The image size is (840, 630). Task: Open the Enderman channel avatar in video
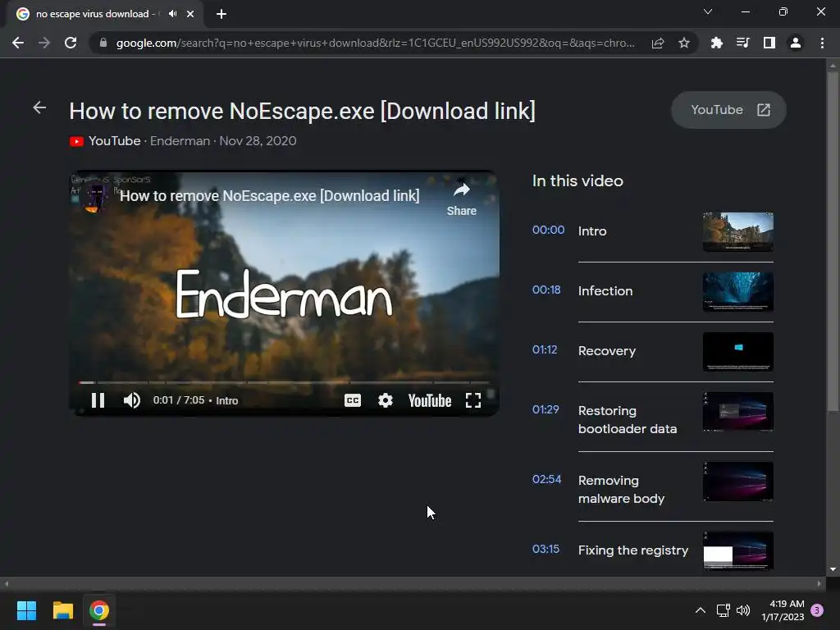[95, 197]
